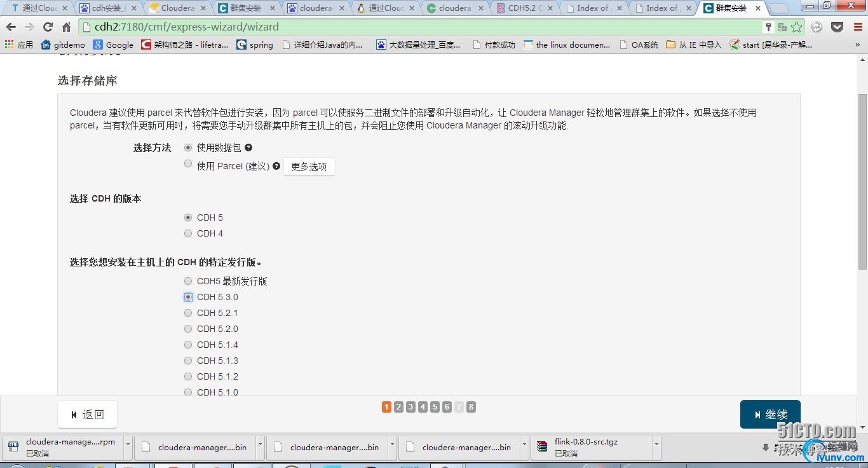Click the 更多选项 button
The width and height of the screenshot is (868, 468).
tap(309, 167)
